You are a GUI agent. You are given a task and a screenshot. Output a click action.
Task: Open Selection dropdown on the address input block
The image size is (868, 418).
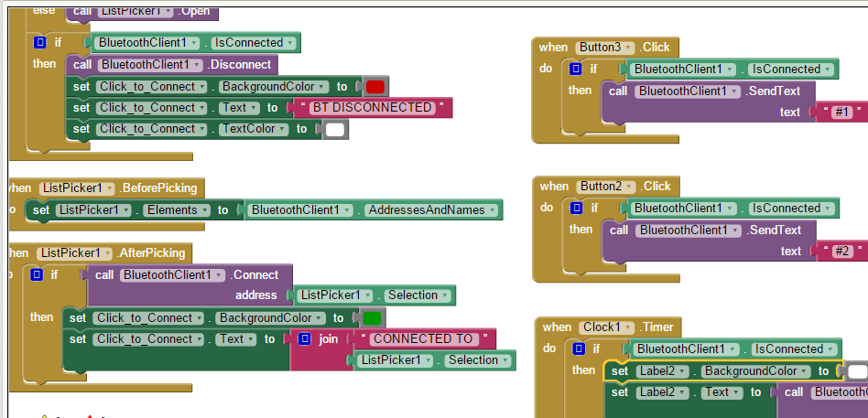coord(418,295)
